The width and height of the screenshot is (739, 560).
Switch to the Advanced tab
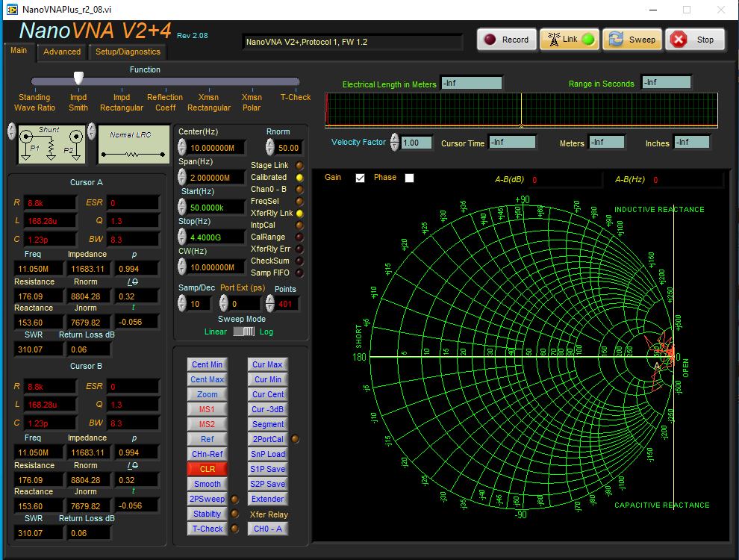click(x=62, y=52)
